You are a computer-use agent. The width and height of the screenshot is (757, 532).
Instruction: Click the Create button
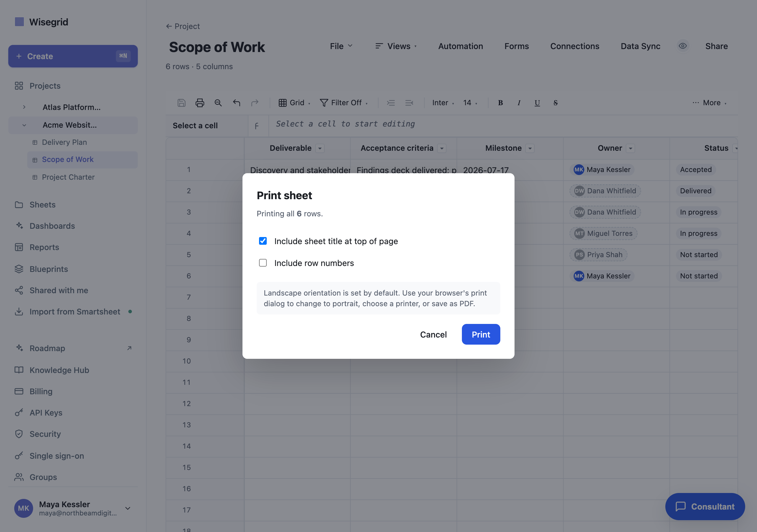(x=73, y=56)
